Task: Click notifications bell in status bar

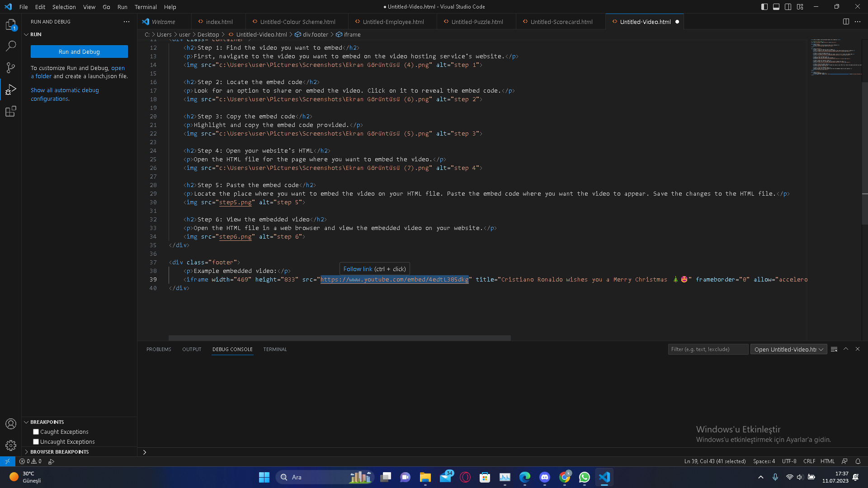Action: click(858, 461)
